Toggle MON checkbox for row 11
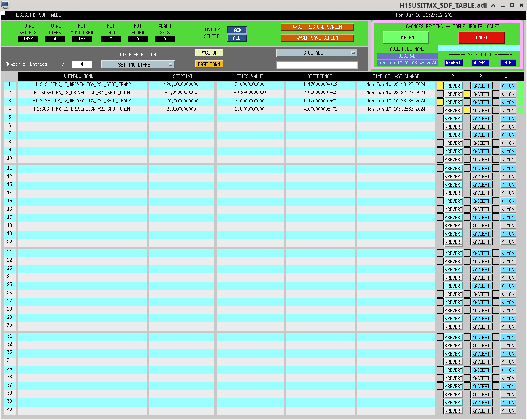Viewport: 527px width, 420px height. coord(496,168)
